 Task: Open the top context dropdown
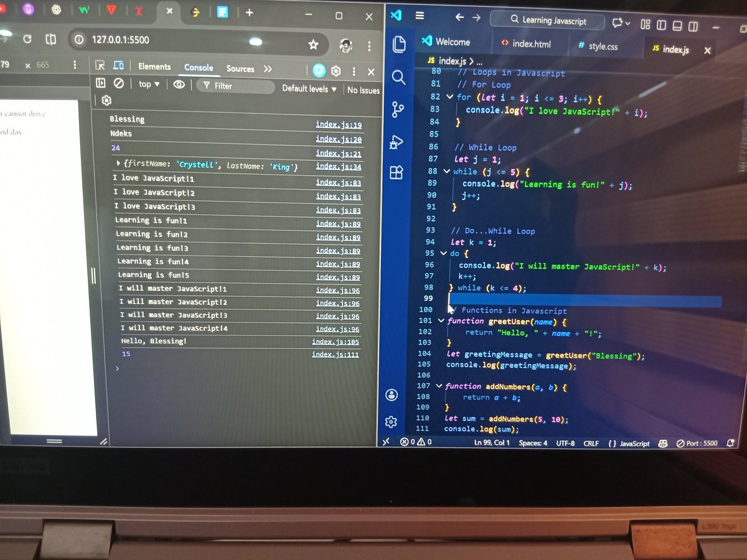[149, 84]
